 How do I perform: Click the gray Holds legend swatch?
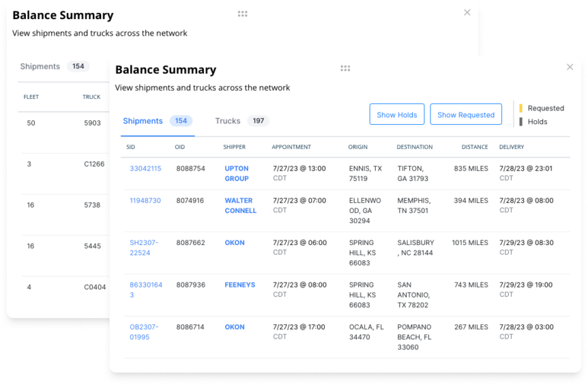pyautogui.click(x=521, y=122)
